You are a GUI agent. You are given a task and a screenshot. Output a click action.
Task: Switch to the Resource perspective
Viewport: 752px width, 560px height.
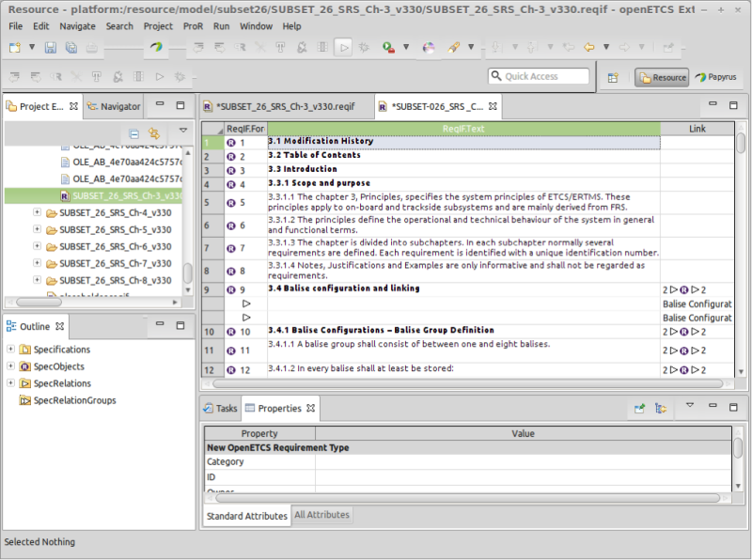(x=663, y=77)
